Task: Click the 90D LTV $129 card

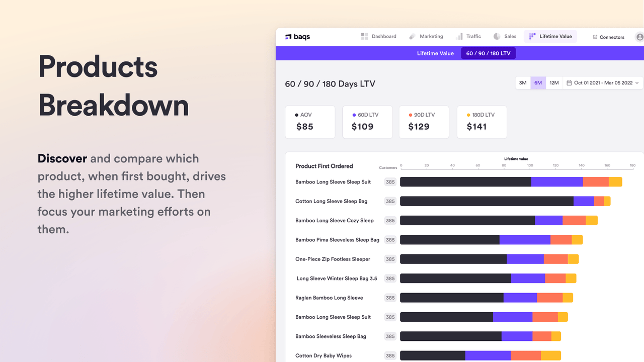Action: [x=424, y=122]
